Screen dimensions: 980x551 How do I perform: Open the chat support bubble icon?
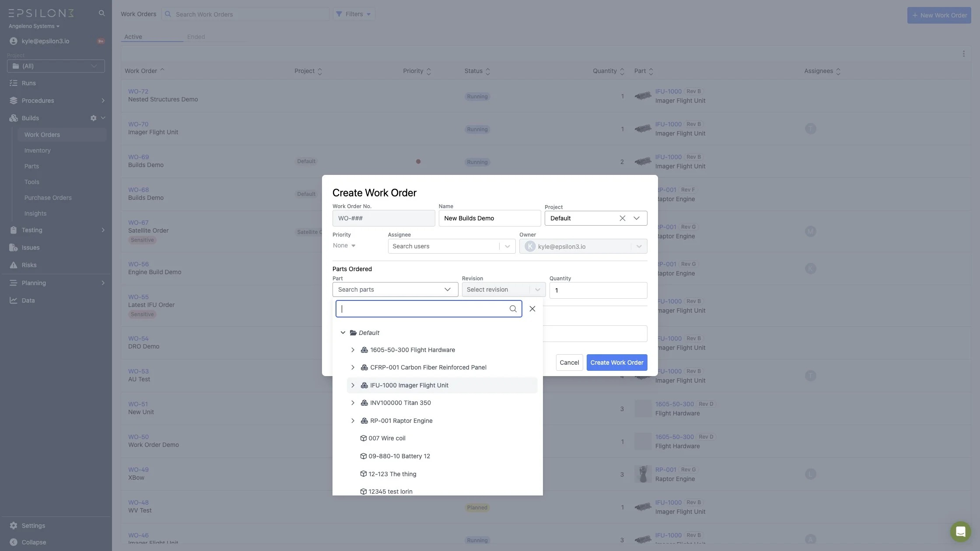[960, 531]
